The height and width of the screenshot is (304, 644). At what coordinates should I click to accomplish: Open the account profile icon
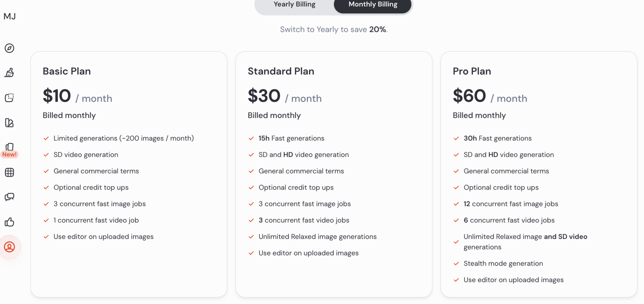coord(10,247)
